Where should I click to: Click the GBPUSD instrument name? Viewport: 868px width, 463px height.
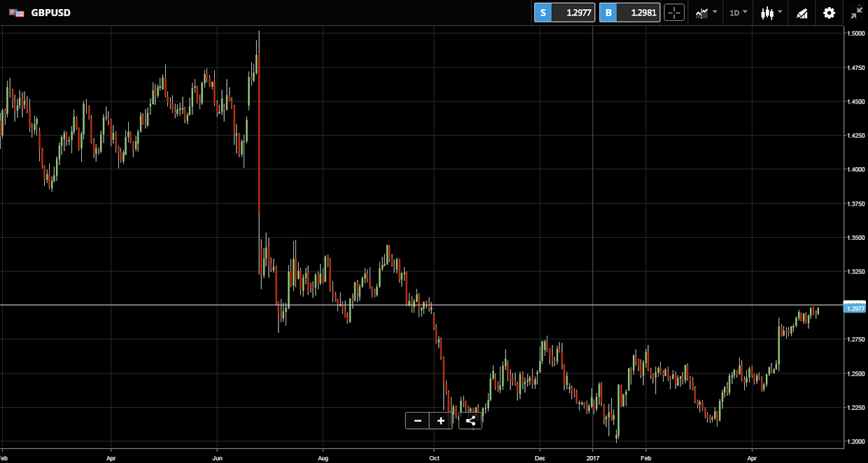(51, 13)
